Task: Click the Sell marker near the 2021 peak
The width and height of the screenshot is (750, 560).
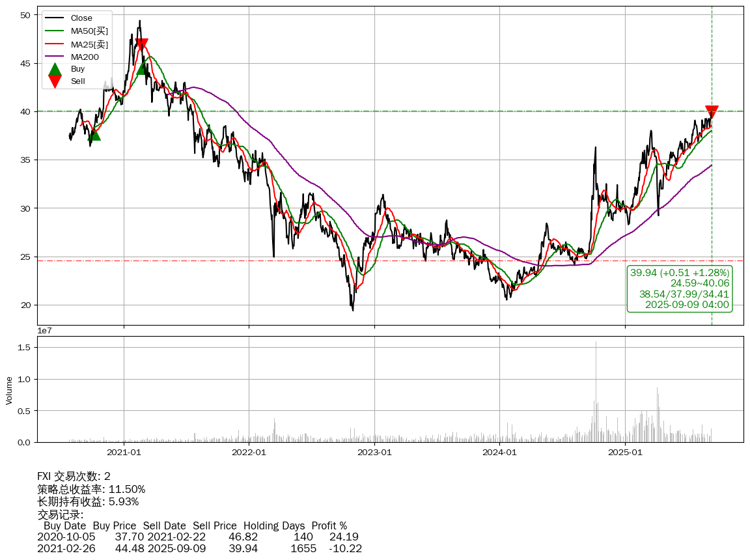Action: click(141, 45)
